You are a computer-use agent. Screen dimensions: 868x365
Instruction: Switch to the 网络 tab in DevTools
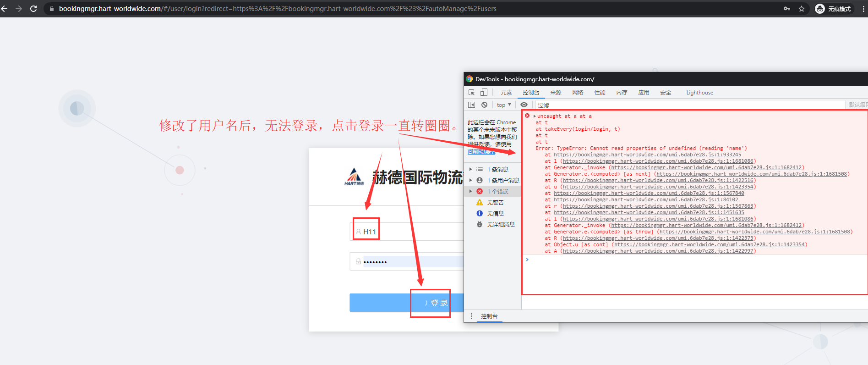click(578, 93)
